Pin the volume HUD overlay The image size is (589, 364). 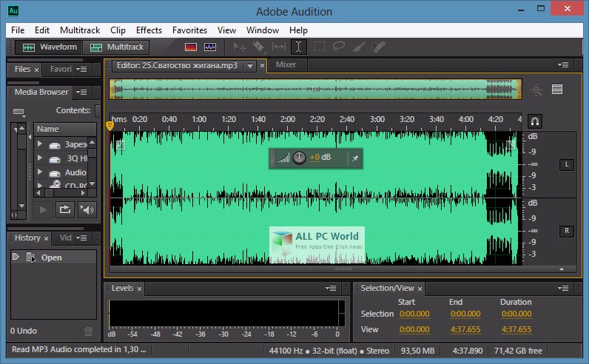[x=355, y=158]
